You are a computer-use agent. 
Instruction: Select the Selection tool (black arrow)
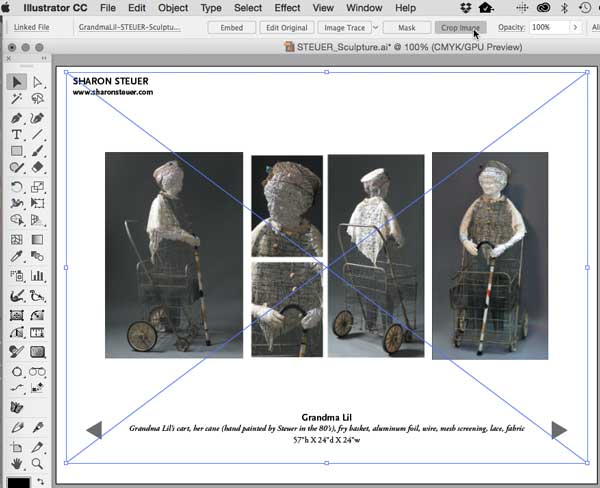[x=16, y=82]
